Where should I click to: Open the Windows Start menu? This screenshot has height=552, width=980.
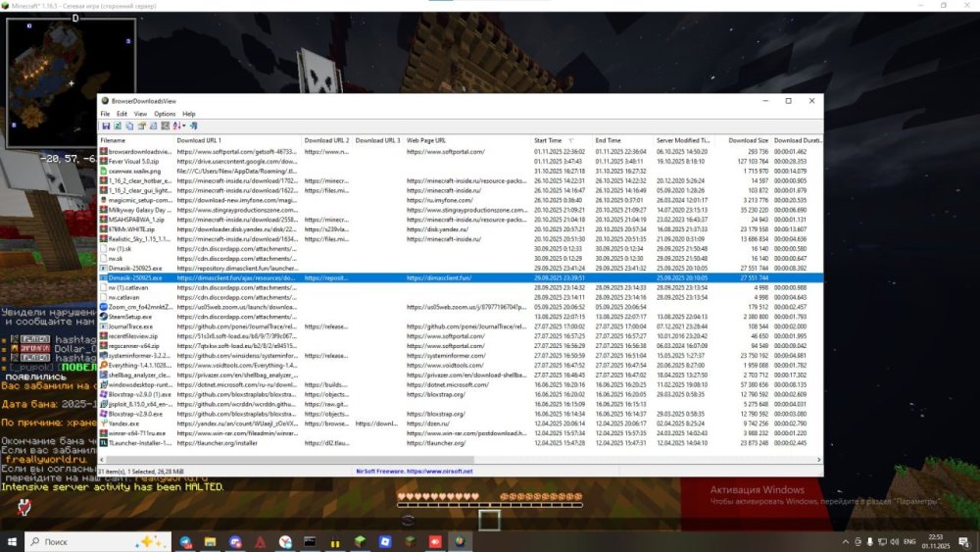[x=12, y=541]
